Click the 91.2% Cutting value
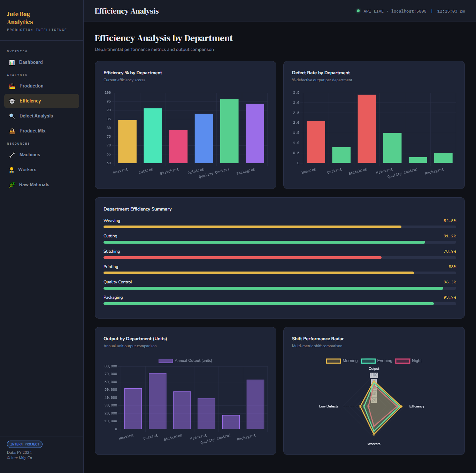Viewport: 476px width, 473px height. (450, 236)
